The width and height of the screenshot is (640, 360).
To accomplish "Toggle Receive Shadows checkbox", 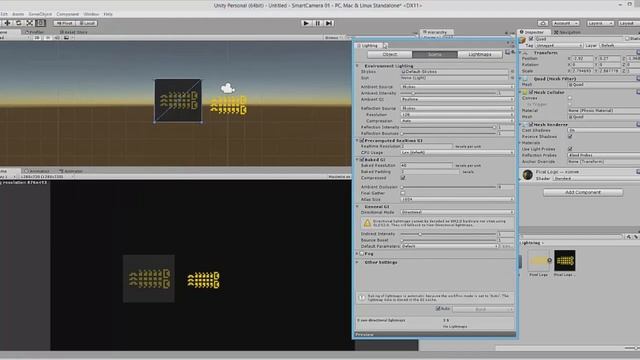I will (x=570, y=136).
